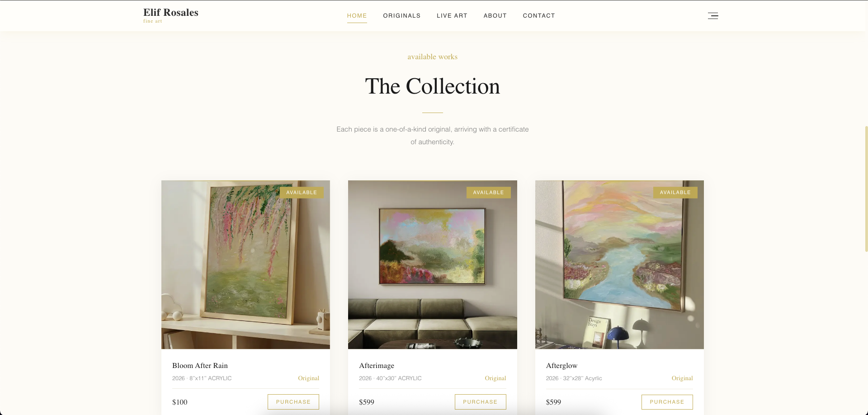Viewport: 868px width, 415px height.
Task: Open the Originals nav item
Action: tap(402, 16)
